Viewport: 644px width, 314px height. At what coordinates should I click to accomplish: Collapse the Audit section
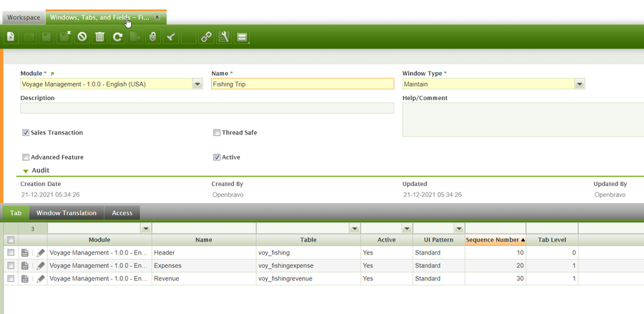[x=26, y=171]
